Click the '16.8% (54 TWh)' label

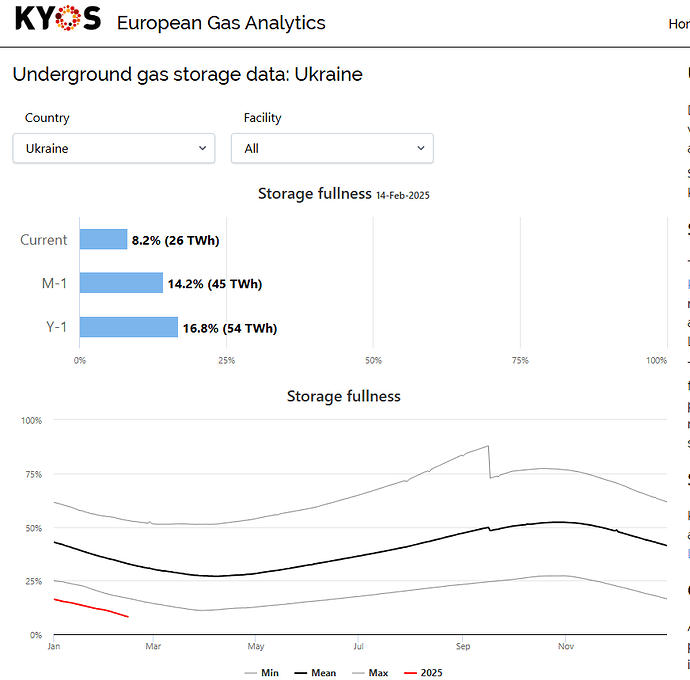[230, 328]
